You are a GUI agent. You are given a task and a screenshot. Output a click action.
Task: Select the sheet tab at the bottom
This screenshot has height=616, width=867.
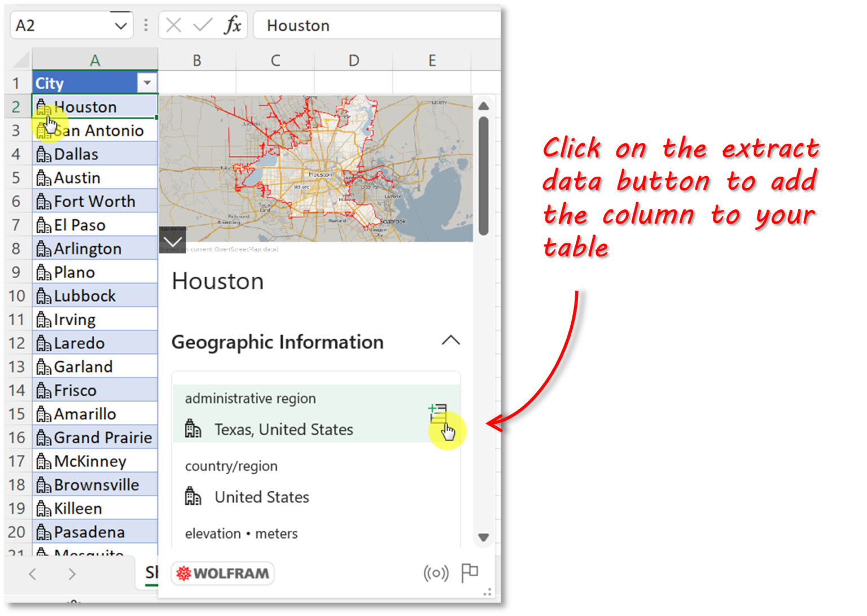pyautogui.click(x=152, y=573)
